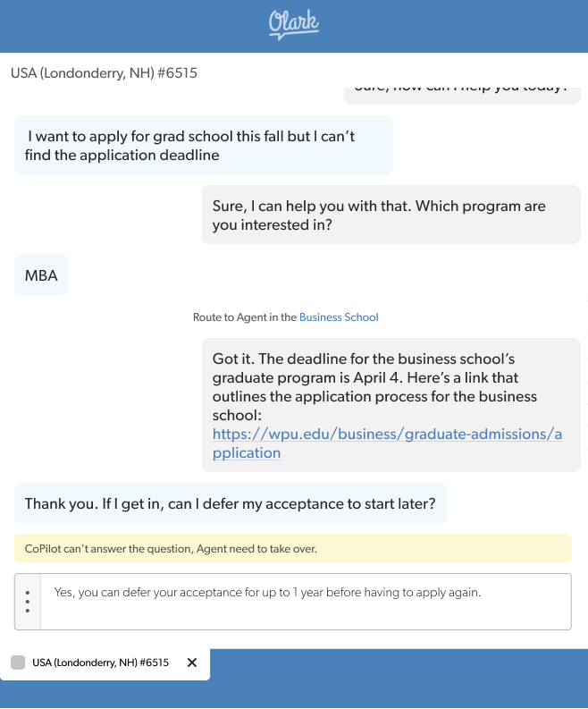The width and height of the screenshot is (588, 709).
Task: Click the grad school application deadline message
Action: tap(203, 146)
